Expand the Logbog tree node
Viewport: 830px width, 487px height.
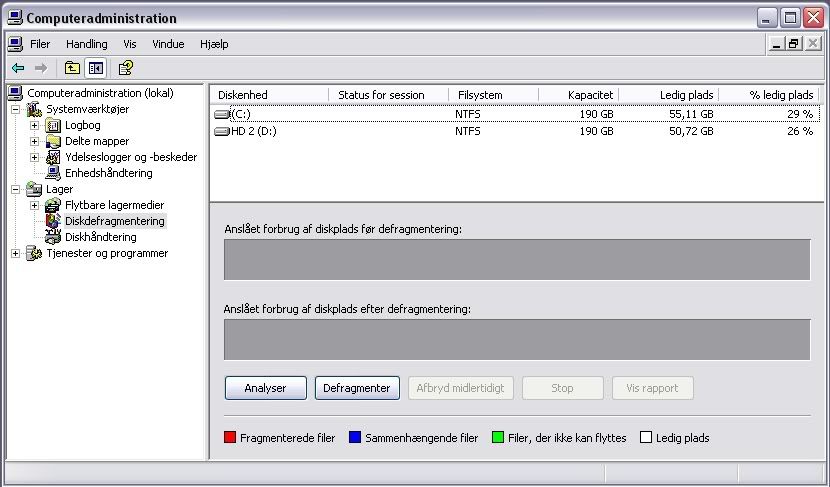tap(34, 125)
